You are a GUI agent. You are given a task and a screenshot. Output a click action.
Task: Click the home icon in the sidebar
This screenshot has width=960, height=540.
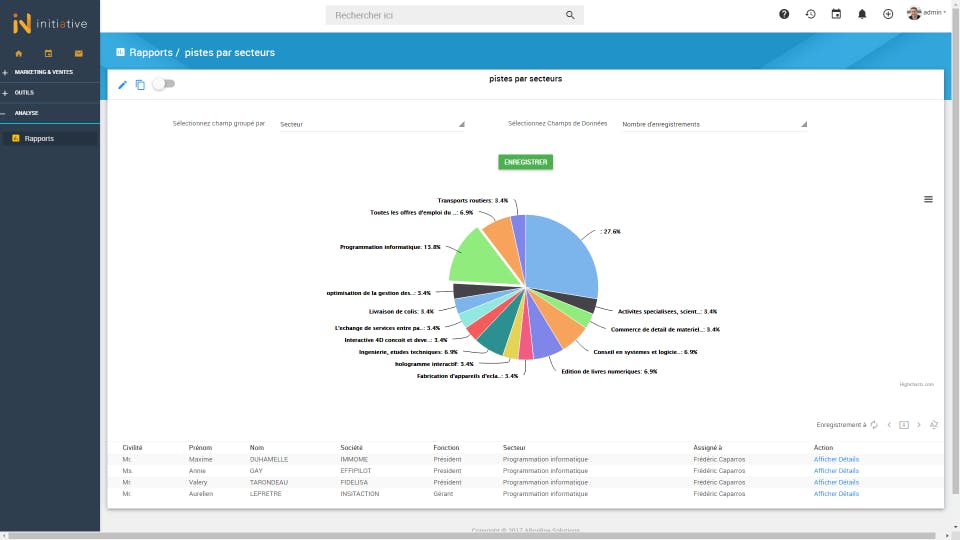(18, 53)
